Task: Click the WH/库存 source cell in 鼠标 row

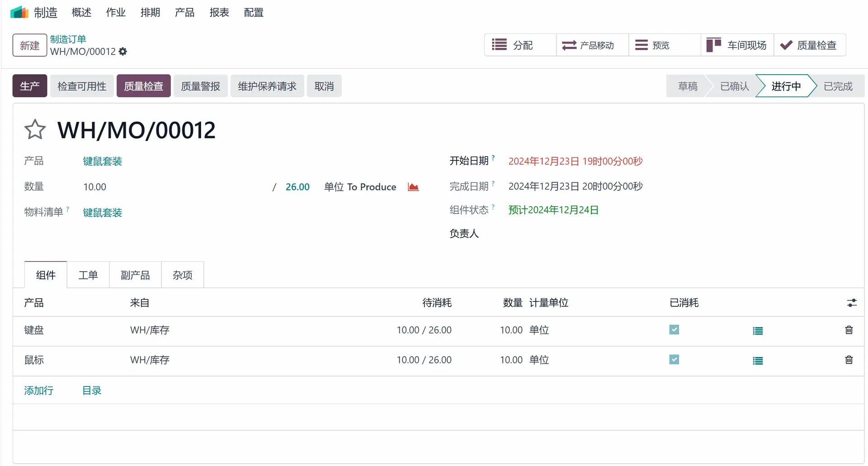Action: [x=150, y=360]
